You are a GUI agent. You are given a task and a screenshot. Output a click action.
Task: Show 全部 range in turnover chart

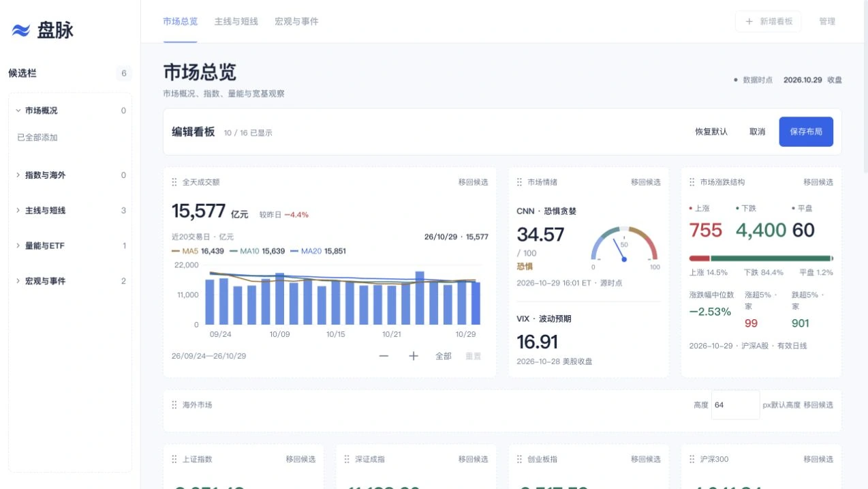[444, 356]
